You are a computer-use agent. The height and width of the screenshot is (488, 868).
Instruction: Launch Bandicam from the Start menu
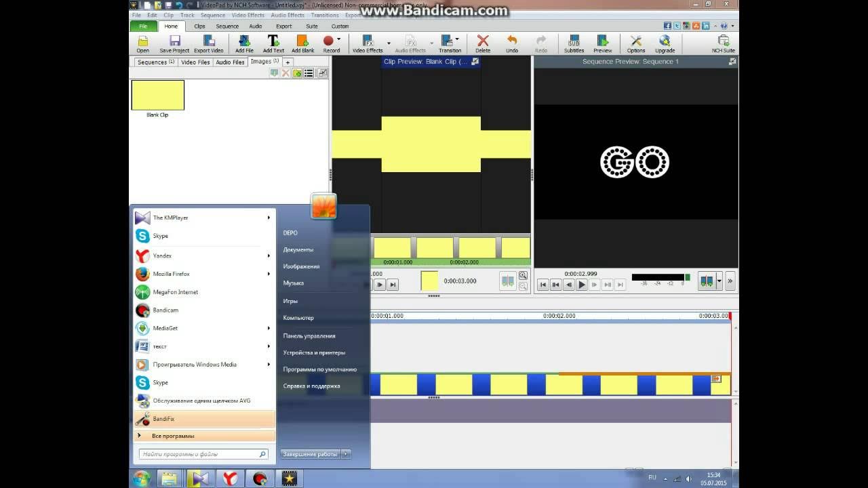(204, 310)
